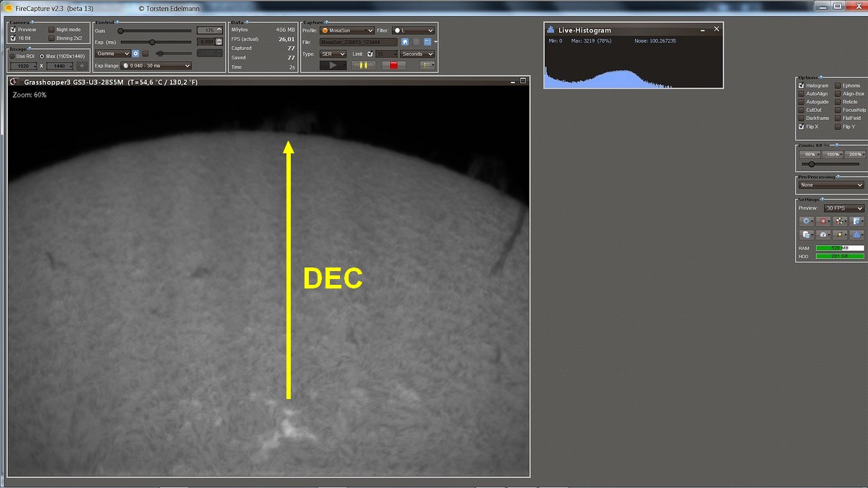Screen dimensions: 868x488
Task: Open the Filter L dropdown
Action: click(413, 30)
